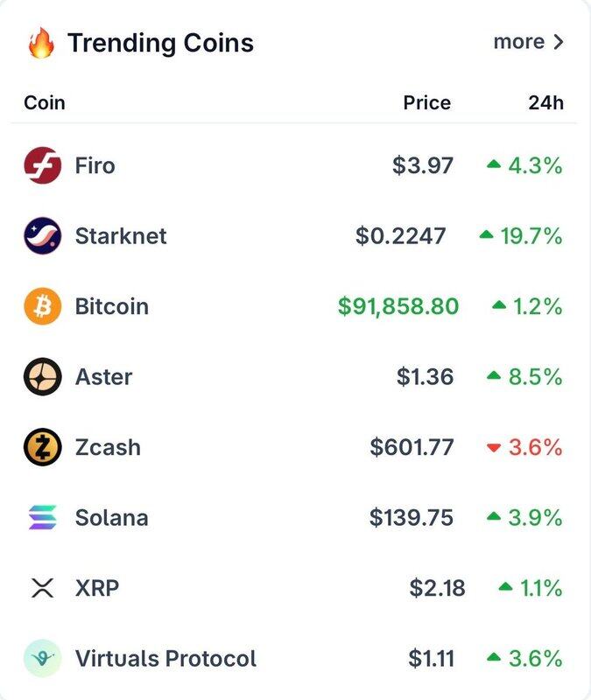Click the Zcash coin logo icon

42,447
